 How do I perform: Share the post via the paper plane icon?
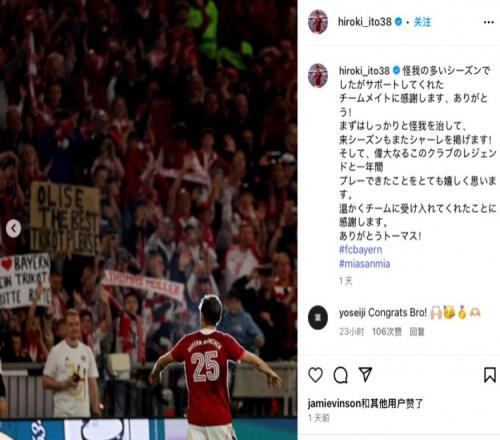[x=365, y=374]
